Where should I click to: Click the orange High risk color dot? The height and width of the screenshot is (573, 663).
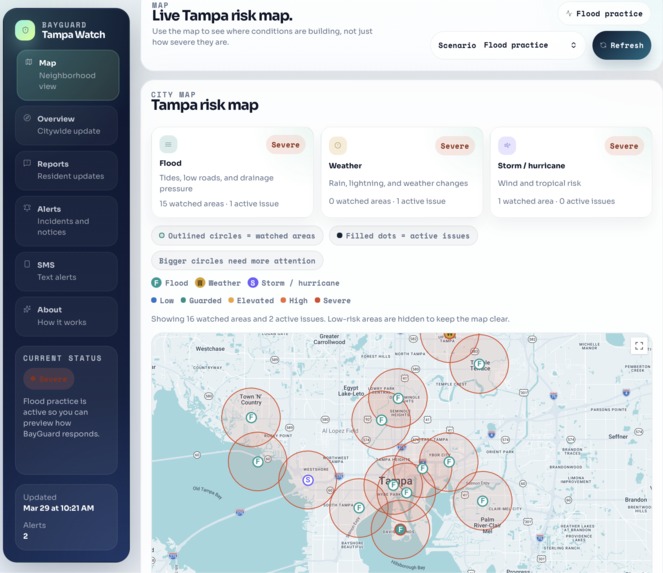[x=283, y=300]
